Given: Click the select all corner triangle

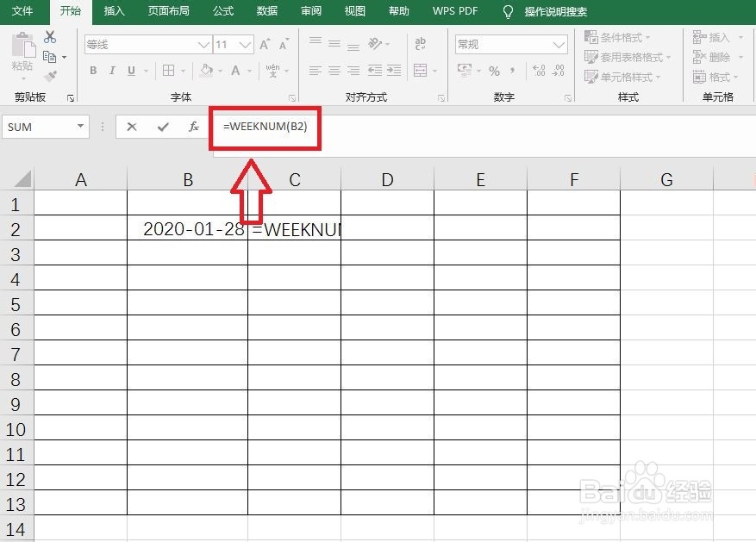Looking at the screenshot, I should 23,178.
